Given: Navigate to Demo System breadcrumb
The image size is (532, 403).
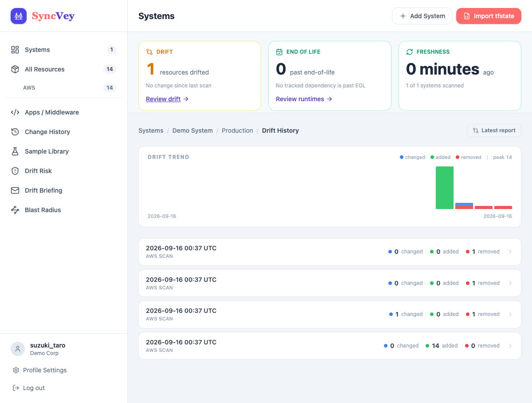Looking at the screenshot, I should [x=192, y=130].
